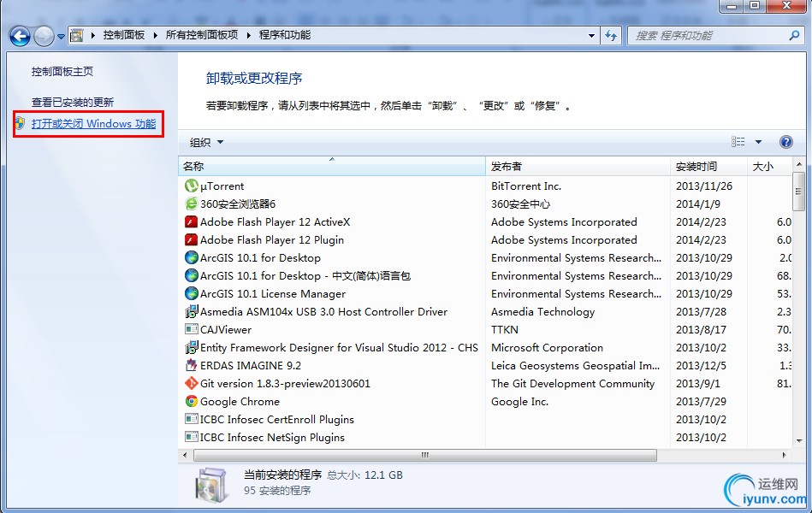Click Entity Framework Designer installer icon

(192, 347)
